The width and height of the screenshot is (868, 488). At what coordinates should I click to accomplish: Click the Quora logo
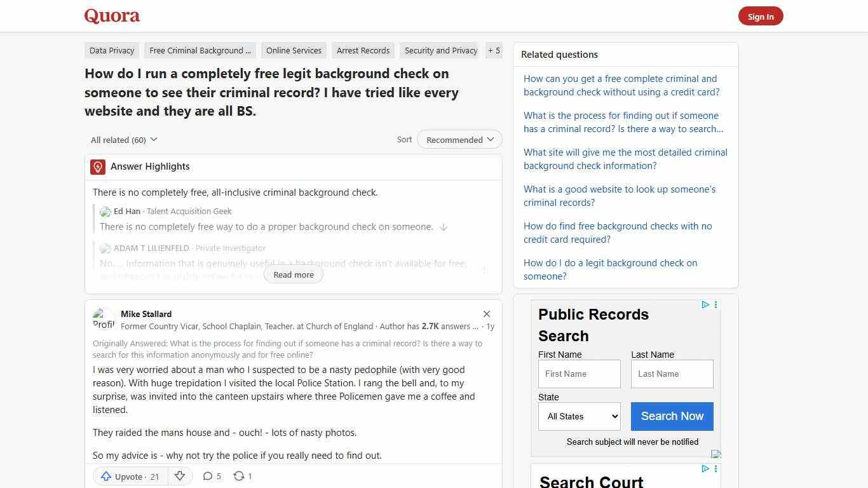112,16
